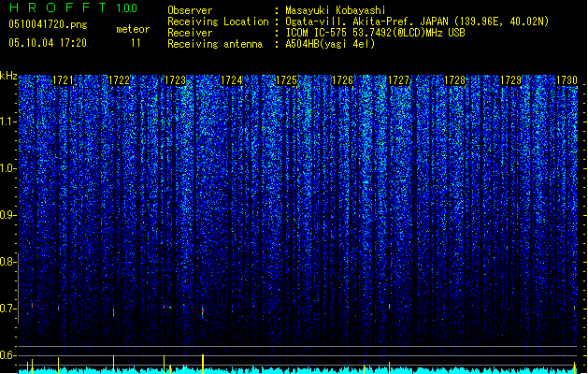Screen dimensions: 588x374
Task: Click the 'Receiving Location' label
Action: tap(218, 22)
